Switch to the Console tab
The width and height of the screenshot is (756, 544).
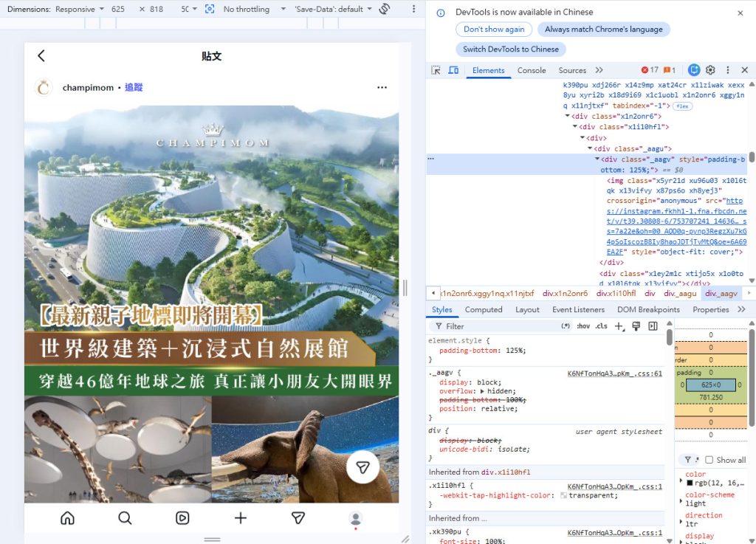pyautogui.click(x=532, y=70)
